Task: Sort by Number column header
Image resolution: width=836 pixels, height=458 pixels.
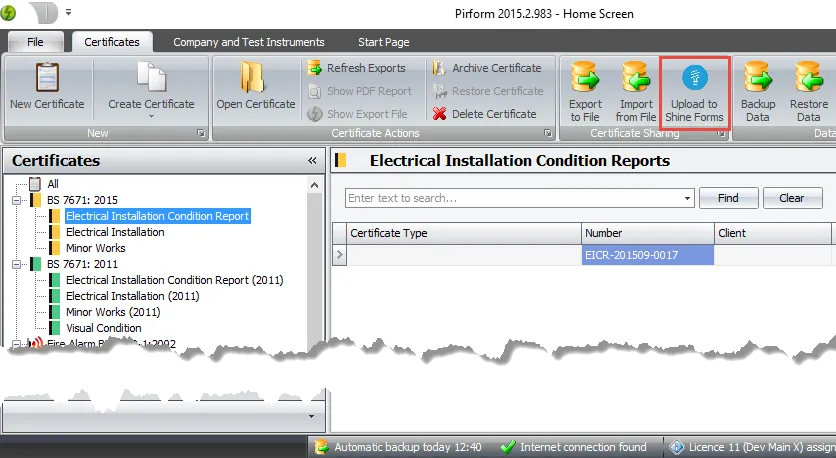Action: coord(648,233)
